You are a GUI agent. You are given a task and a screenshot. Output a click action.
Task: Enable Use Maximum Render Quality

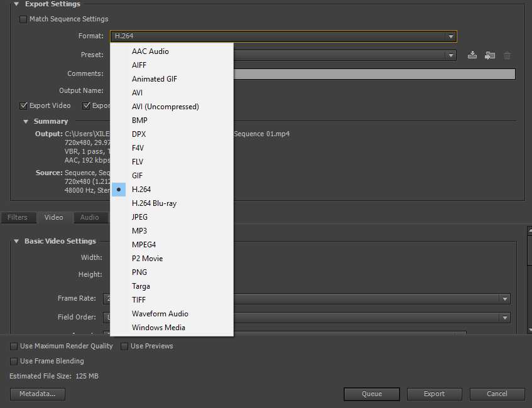14,346
